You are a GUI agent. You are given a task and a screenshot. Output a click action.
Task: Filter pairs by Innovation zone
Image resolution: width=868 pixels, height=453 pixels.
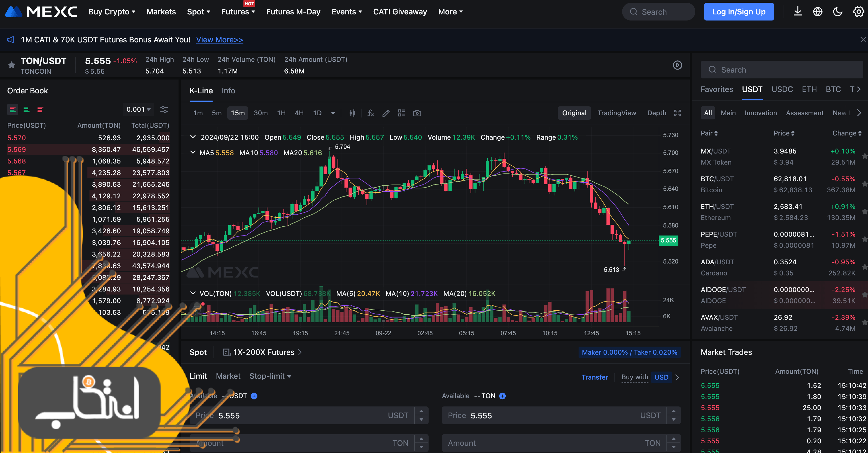(x=760, y=113)
